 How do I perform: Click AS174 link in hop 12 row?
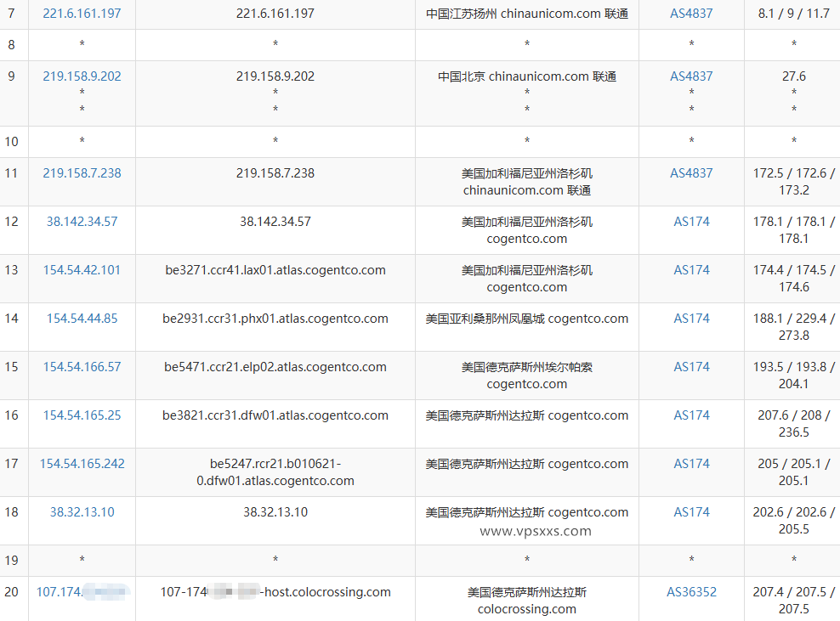click(x=691, y=222)
